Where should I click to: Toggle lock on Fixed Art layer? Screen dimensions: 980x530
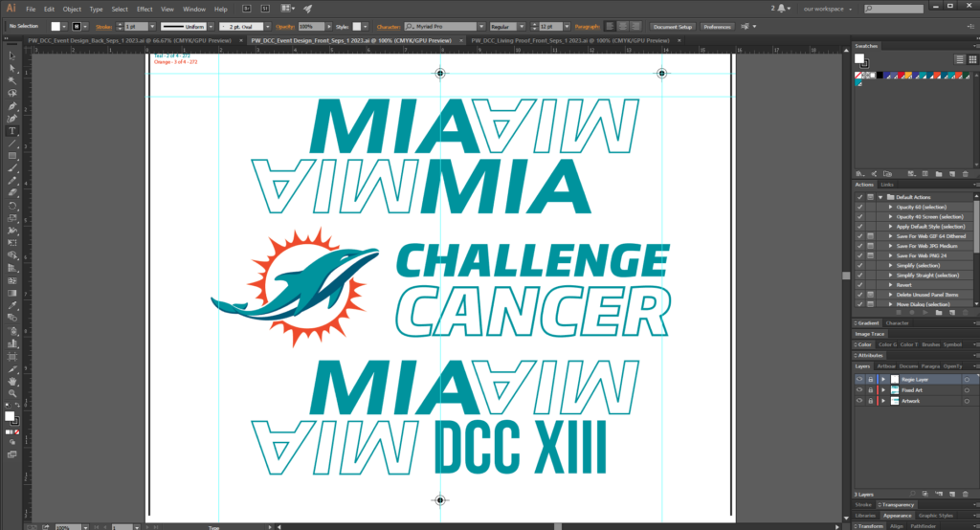click(x=870, y=390)
